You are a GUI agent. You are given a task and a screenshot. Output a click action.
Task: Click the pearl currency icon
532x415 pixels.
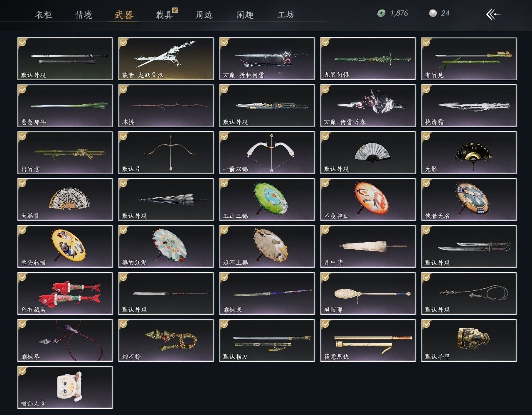(x=433, y=13)
